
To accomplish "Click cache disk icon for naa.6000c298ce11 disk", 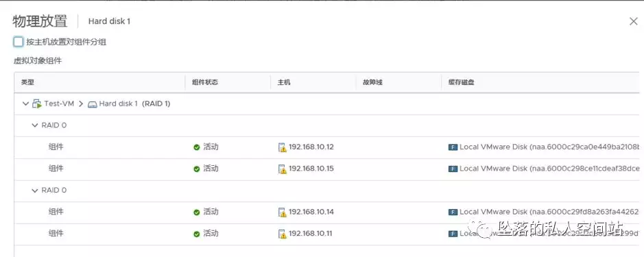I will coord(453,169).
